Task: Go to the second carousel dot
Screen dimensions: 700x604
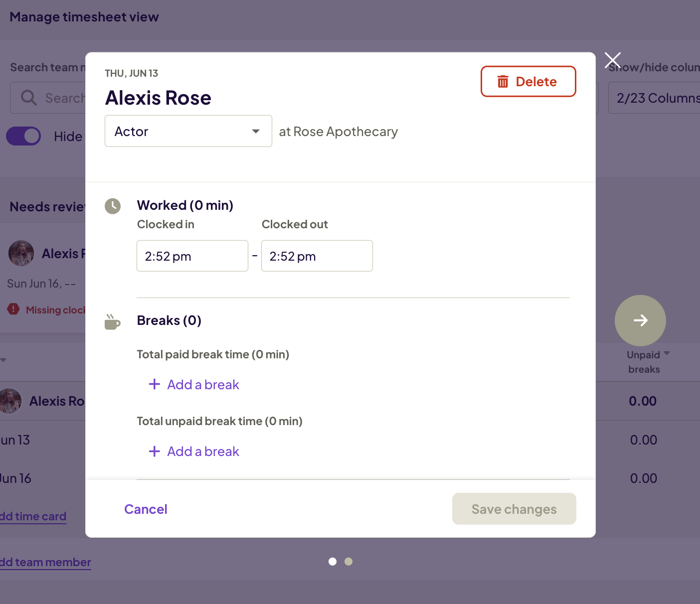Action: (349, 562)
